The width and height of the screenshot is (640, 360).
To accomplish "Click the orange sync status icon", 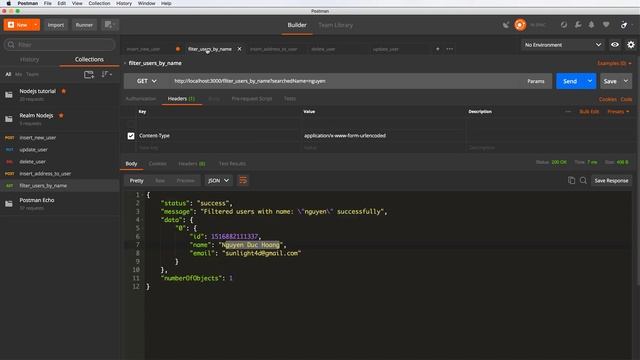I will (x=520, y=25).
